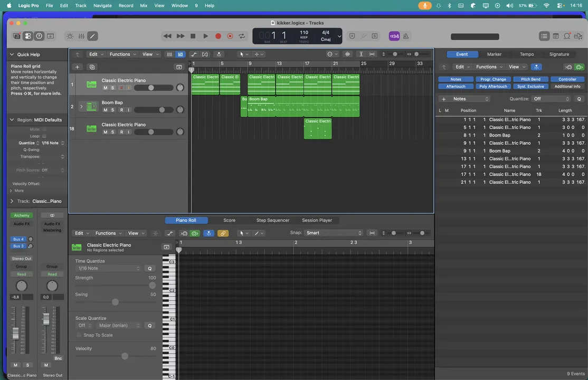Click the Bnc bounce button
Viewport: 588px width, 380px height.
tap(58, 358)
